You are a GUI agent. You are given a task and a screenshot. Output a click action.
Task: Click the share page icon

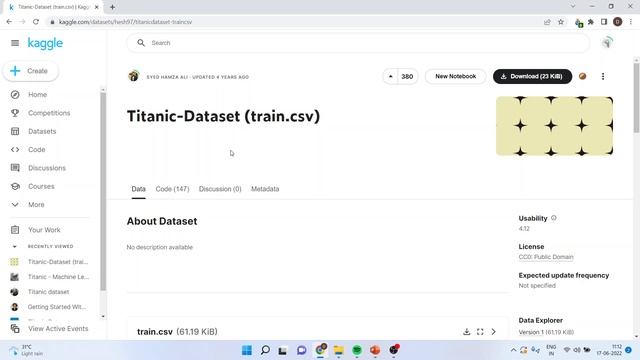547,22
